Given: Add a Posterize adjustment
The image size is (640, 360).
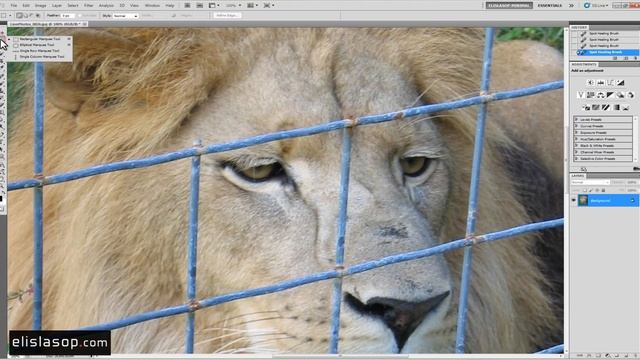Looking at the screenshot, I should pyautogui.click(x=596, y=107).
